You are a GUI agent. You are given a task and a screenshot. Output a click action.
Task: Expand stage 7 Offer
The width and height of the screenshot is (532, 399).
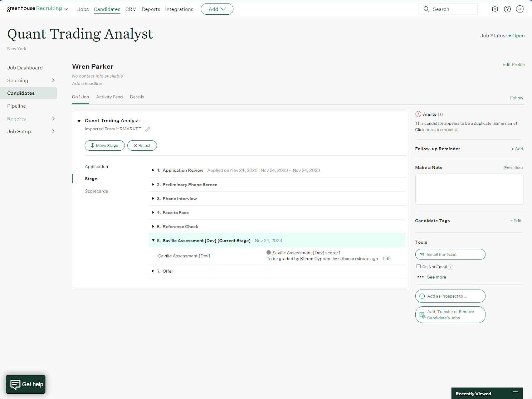coord(153,271)
